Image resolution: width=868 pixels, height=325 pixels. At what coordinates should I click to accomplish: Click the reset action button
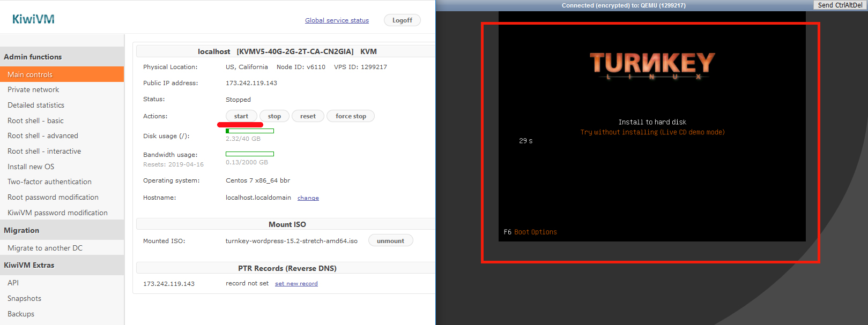pyautogui.click(x=308, y=116)
